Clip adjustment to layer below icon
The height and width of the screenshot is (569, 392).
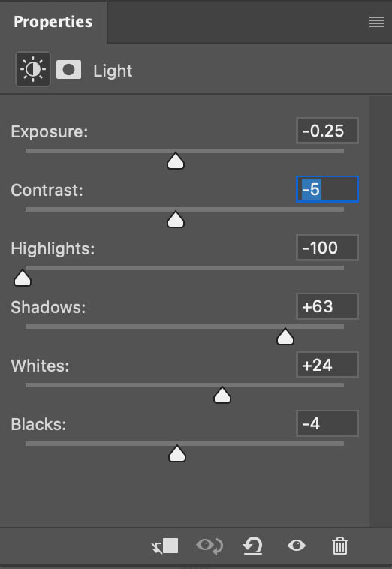point(165,546)
